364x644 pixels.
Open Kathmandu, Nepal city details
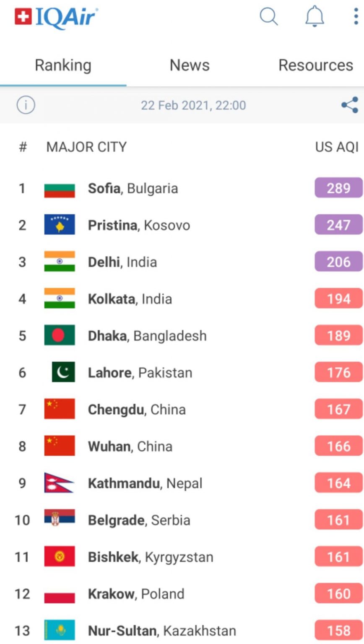(x=145, y=483)
